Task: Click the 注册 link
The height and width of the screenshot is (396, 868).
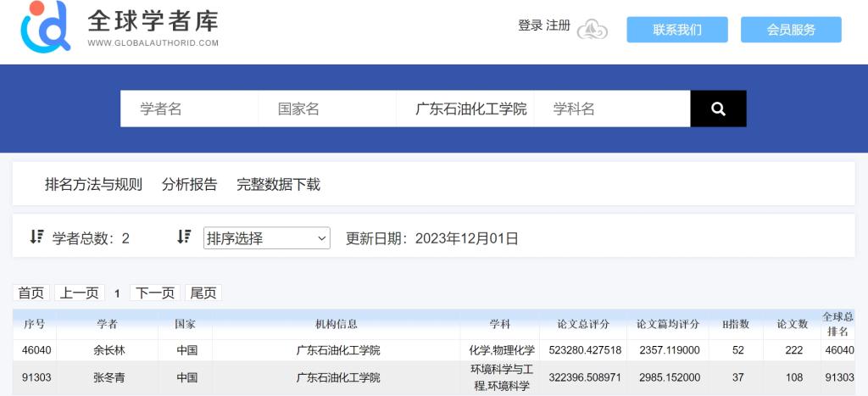Action: point(559,25)
